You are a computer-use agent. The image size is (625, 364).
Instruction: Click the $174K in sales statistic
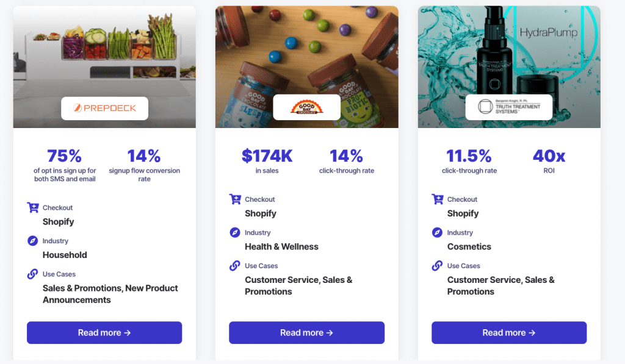point(267,161)
